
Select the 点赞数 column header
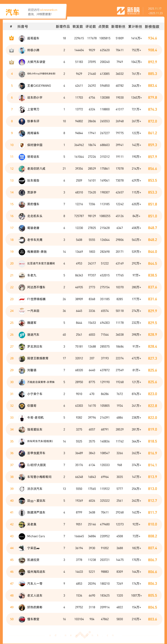tap(103, 26)
